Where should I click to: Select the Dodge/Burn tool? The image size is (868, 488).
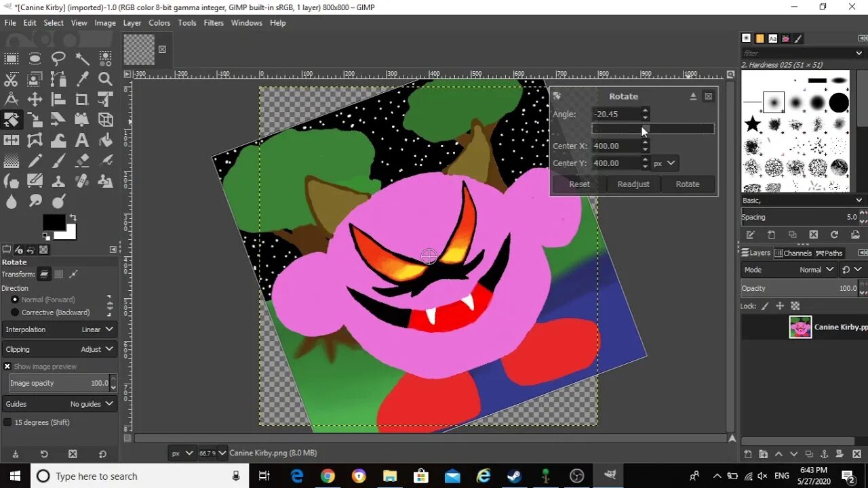(x=58, y=201)
